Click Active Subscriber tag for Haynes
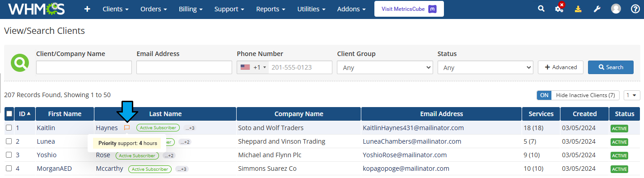644x178 pixels. click(x=158, y=128)
